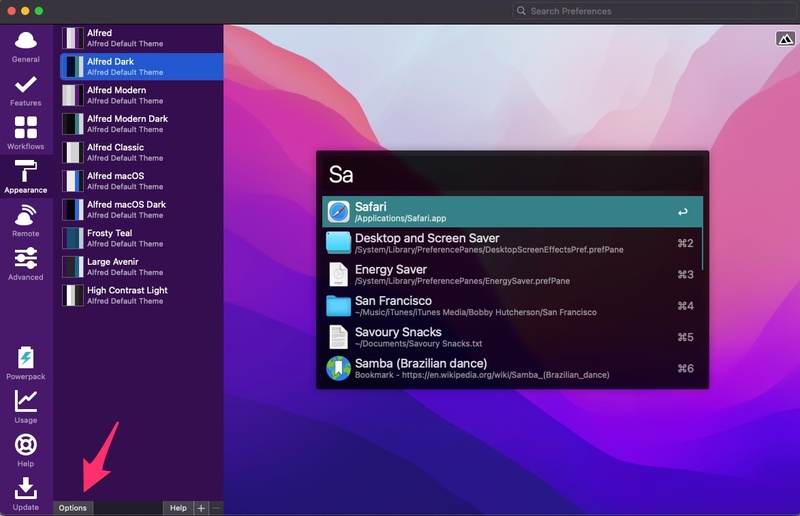Open the Help lifebuoy section

tap(26, 451)
